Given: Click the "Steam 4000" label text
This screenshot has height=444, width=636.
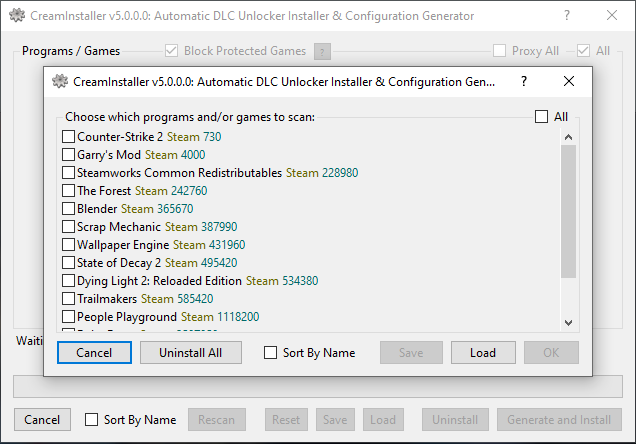Looking at the screenshot, I should (175, 154).
